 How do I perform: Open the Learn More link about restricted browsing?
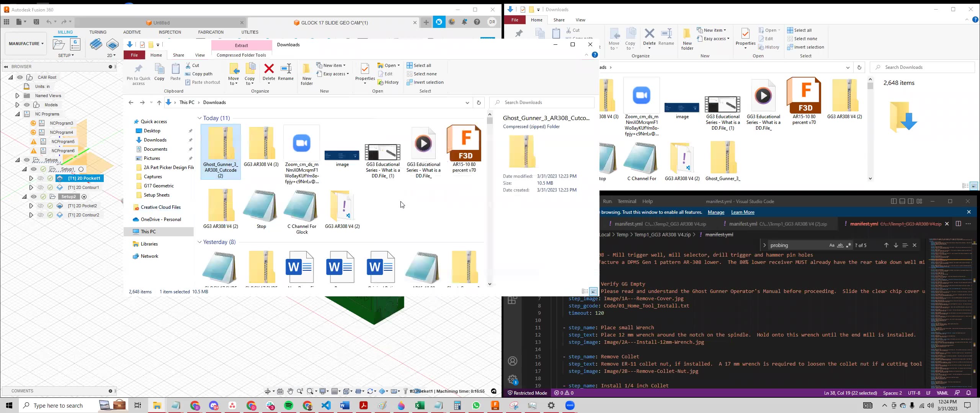pyautogui.click(x=742, y=212)
